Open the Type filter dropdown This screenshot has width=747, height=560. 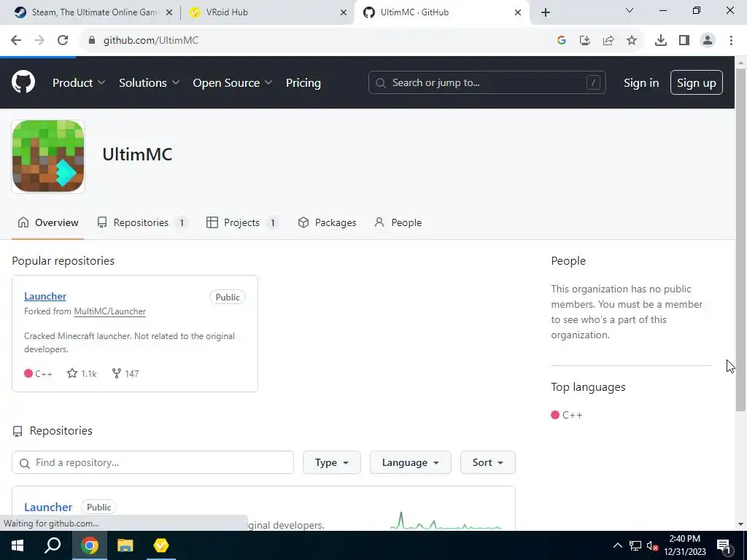(332, 462)
